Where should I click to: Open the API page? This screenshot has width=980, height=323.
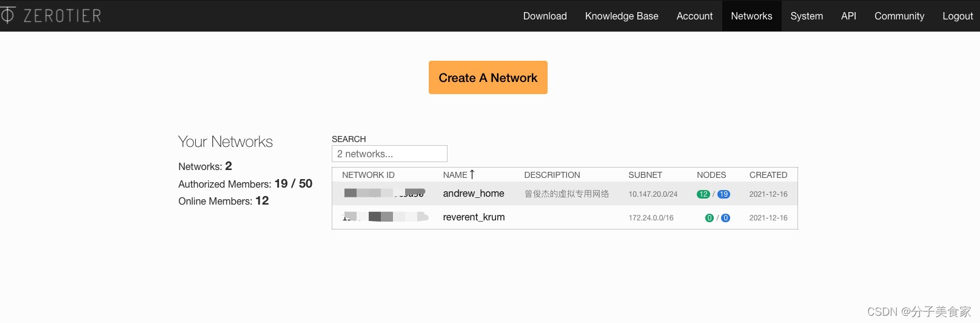848,16
